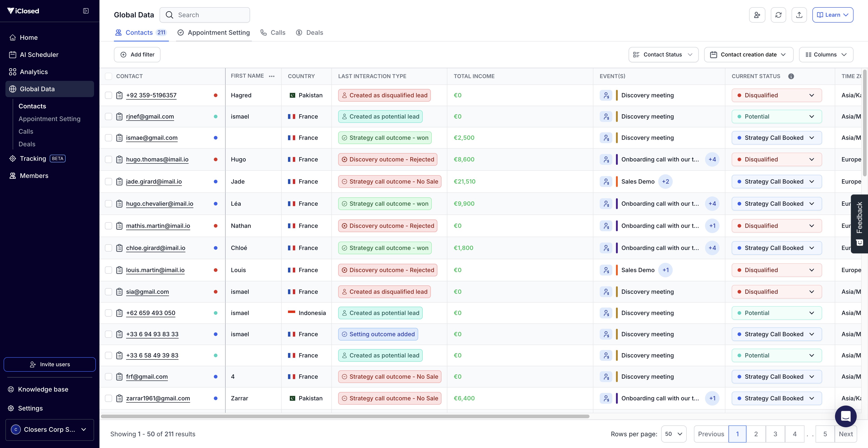Click the horizontal table scrollbar
Viewport: 868px width, 448px height.
(345, 416)
